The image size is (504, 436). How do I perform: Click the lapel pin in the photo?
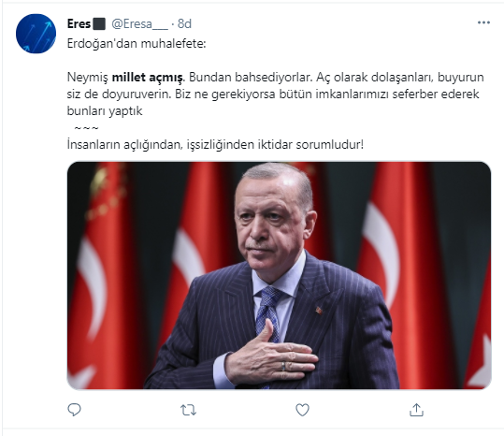319,311
